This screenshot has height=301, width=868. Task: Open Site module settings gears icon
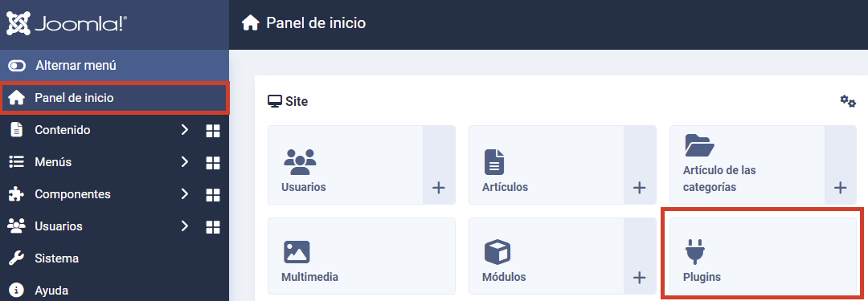click(848, 101)
